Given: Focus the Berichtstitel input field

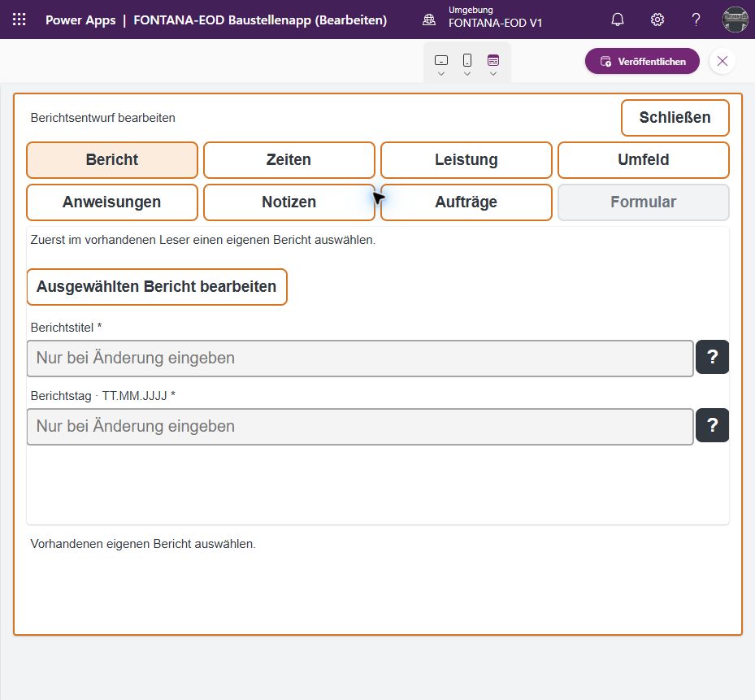Looking at the screenshot, I should click(x=360, y=359).
